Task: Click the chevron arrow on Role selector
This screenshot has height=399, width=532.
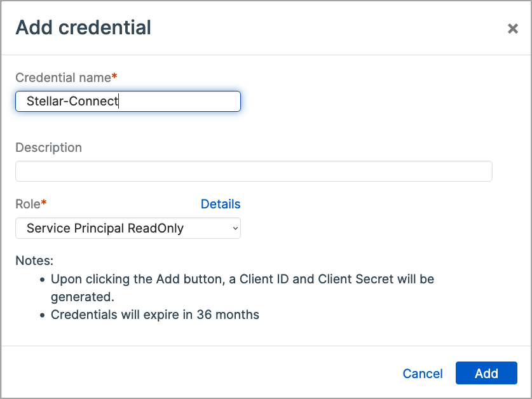Action: [235, 228]
